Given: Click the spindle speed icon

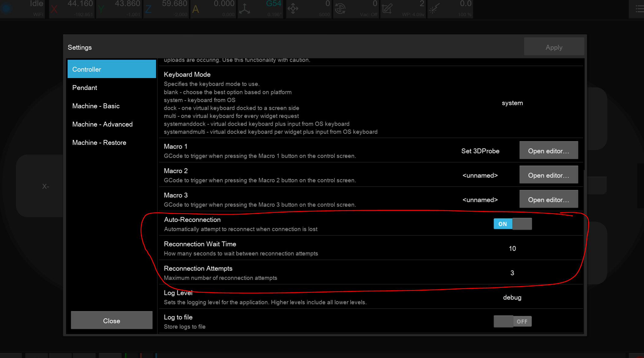Looking at the screenshot, I should [x=340, y=9].
